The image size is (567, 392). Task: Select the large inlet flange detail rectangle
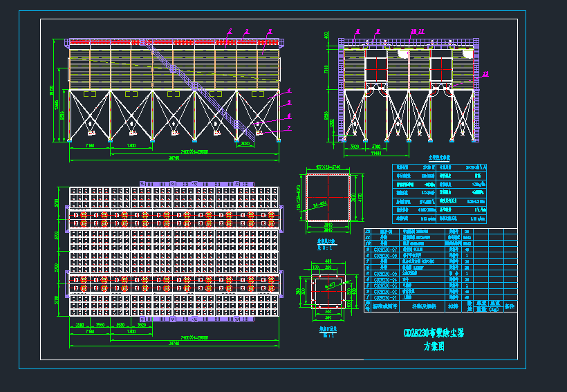(328, 198)
